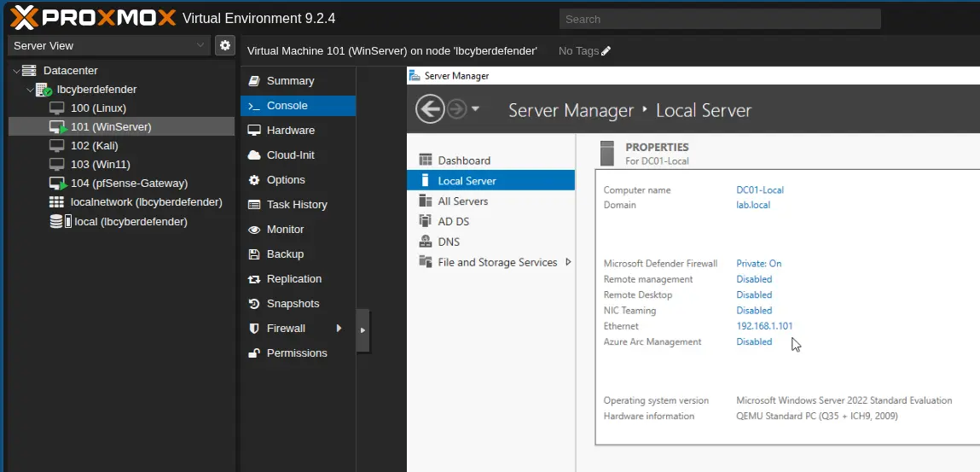Click the Cloud-Init cloud icon
The image size is (980, 472).
click(x=254, y=155)
